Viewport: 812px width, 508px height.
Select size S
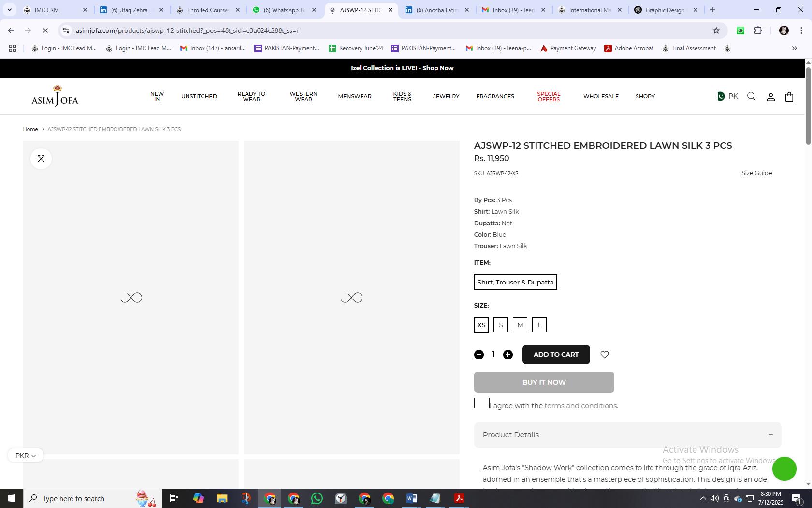[x=501, y=325]
